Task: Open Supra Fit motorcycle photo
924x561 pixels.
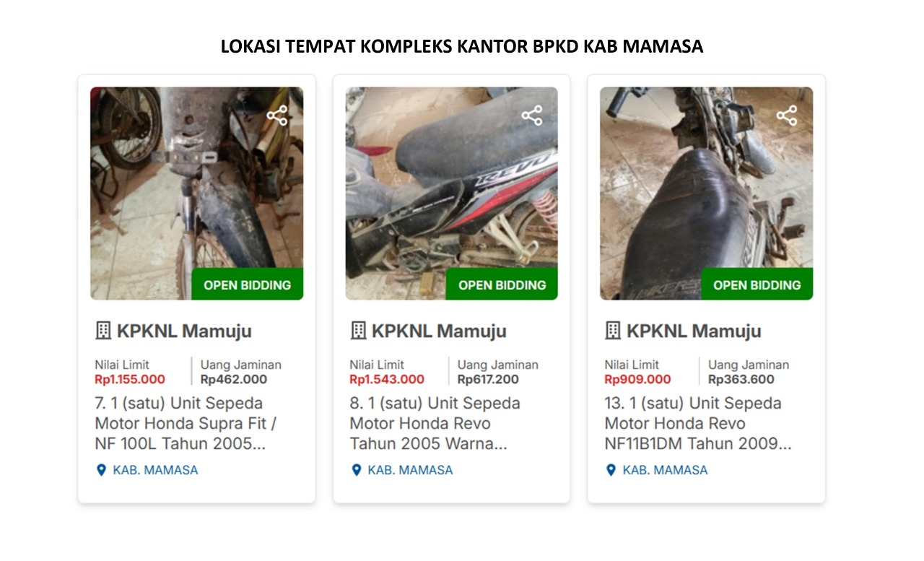Action: tap(196, 193)
